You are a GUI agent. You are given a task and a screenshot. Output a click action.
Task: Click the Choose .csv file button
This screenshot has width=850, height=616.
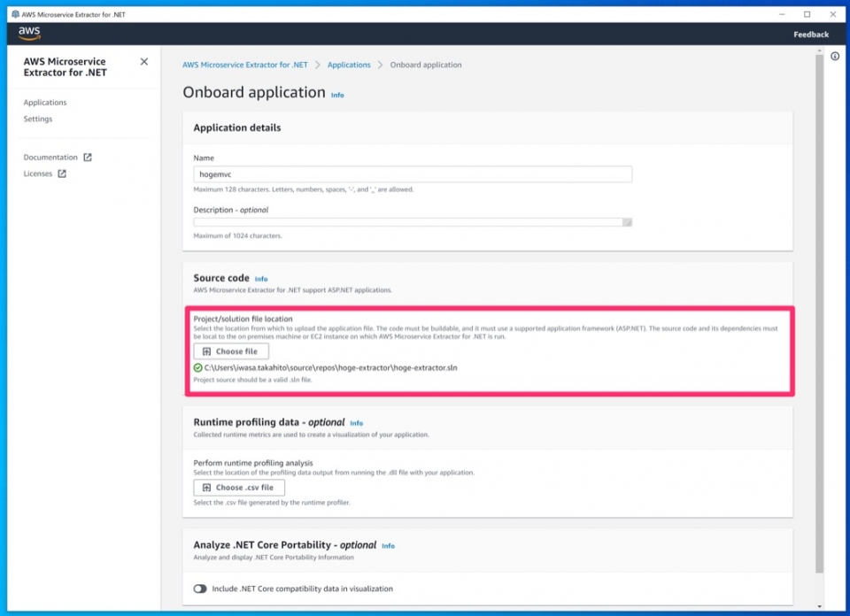(x=239, y=487)
